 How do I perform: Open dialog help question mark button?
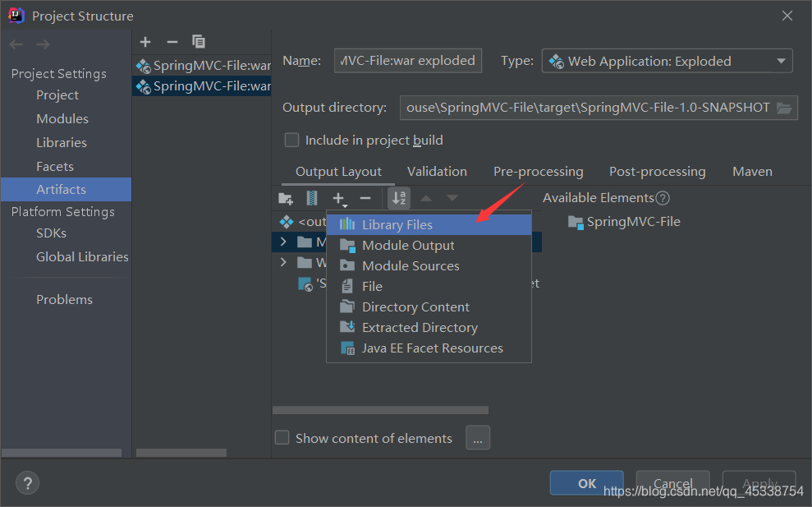27,483
